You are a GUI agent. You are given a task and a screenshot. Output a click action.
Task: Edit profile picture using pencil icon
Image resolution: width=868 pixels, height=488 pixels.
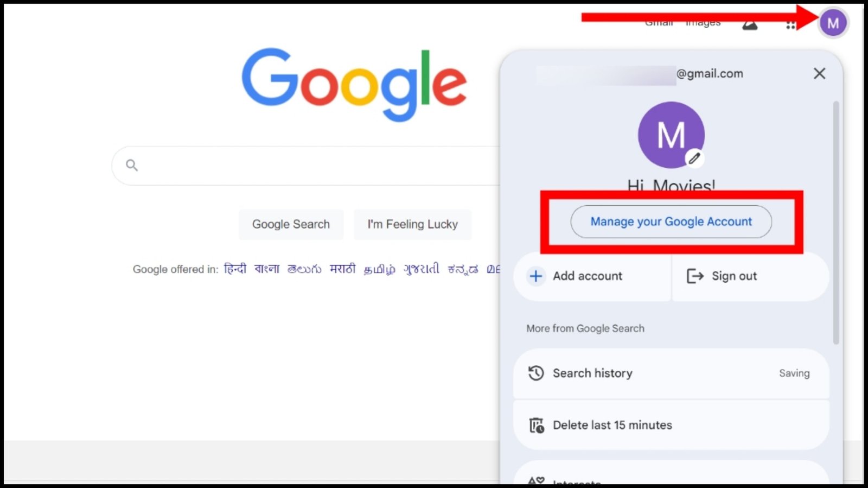click(x=694, y=159)
